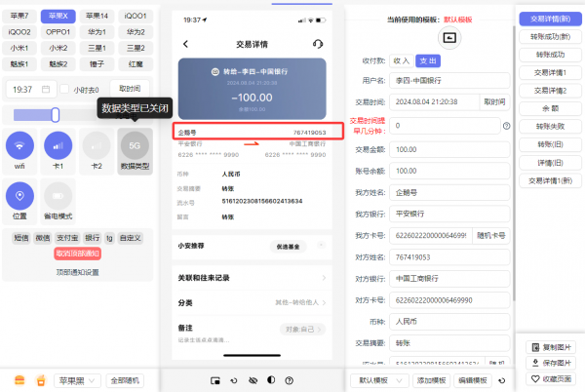Click the image swap icon under template title
585x392 pixels.
pyautogui.click(x=449, y=37)
